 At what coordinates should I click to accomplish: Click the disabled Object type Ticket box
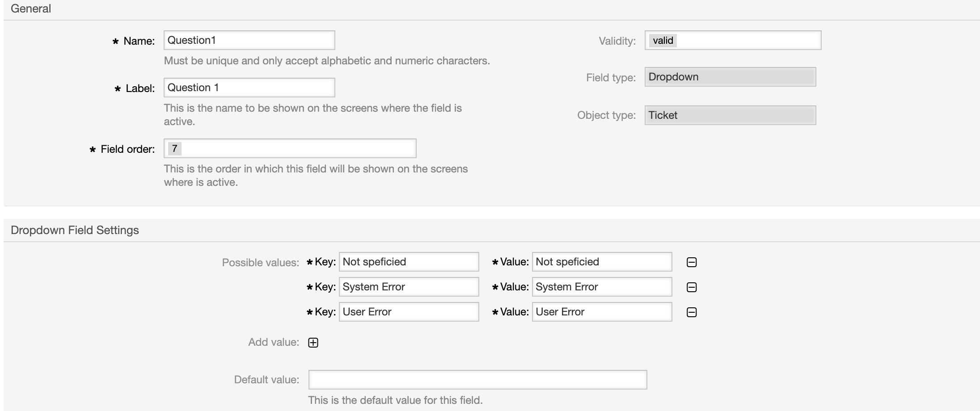click(x=730, y=115)
